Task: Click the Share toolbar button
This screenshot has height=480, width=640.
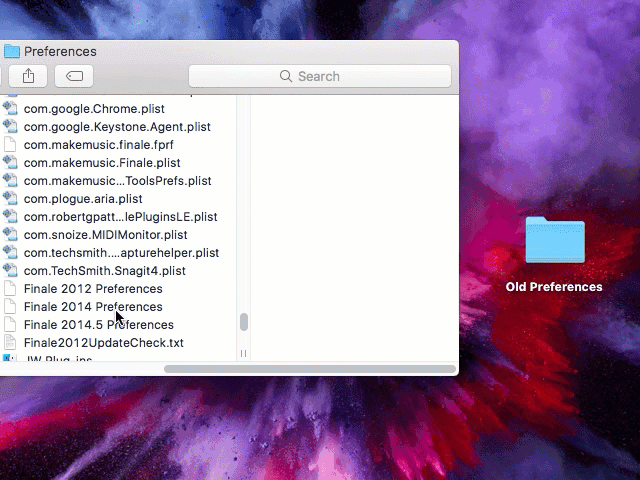Action: point(28,76)
